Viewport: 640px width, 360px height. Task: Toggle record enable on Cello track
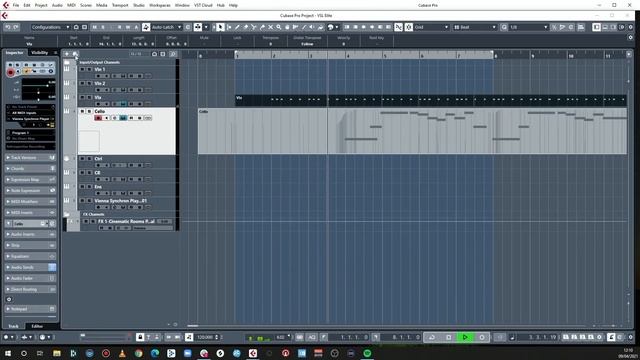tap(98, 118)
